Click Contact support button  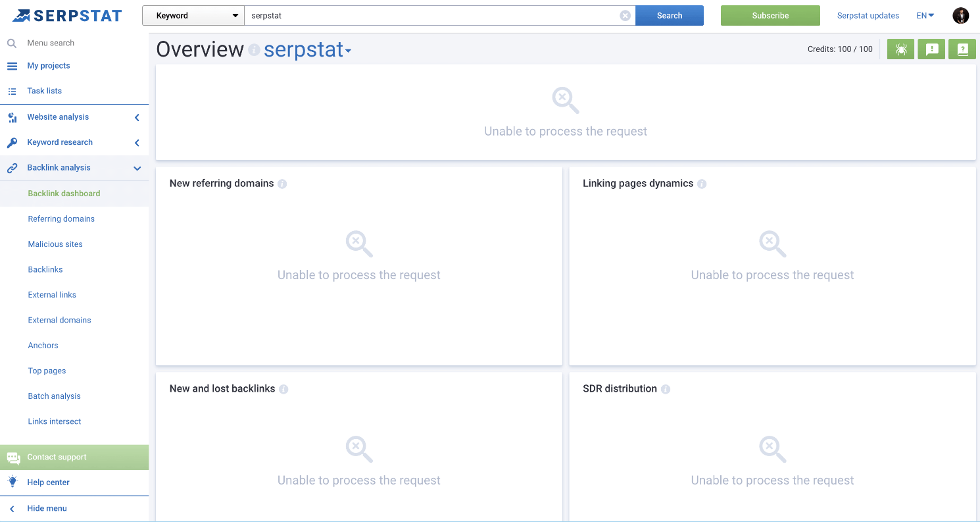[x=74, y=457]
